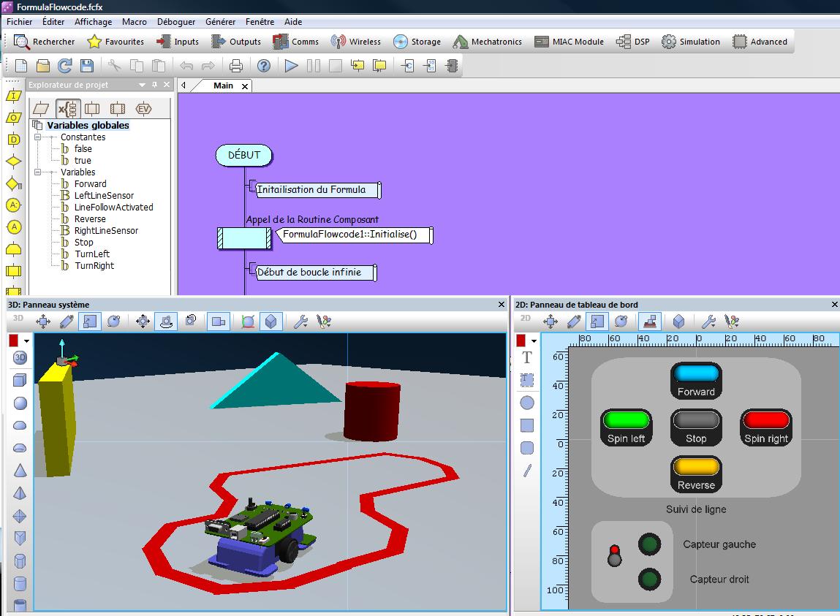Open the Déboguer menu
The image size is (840, 616).
pyautogui.click(x=176, y=22)
